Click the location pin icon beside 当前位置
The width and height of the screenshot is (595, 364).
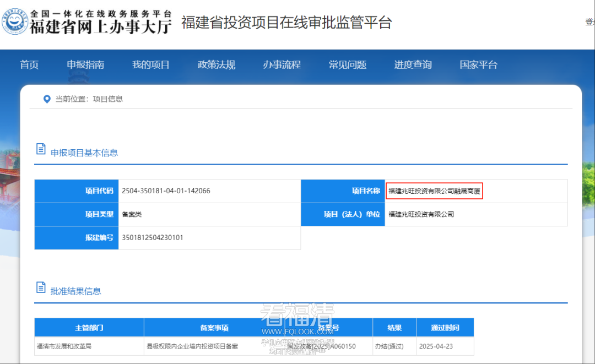coord(47,99)
